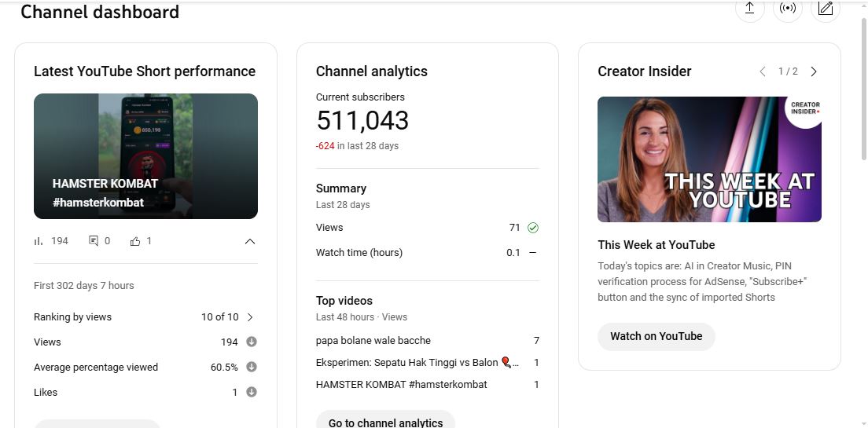Click the down arrow icon beside Likes
This screenshot has width=868, height=428.
252,392
